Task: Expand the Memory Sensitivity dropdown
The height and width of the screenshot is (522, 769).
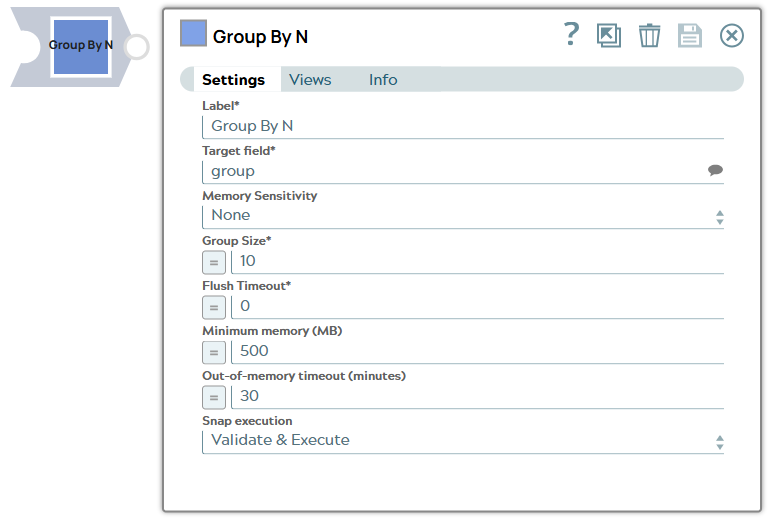Action: pos(462,216)
